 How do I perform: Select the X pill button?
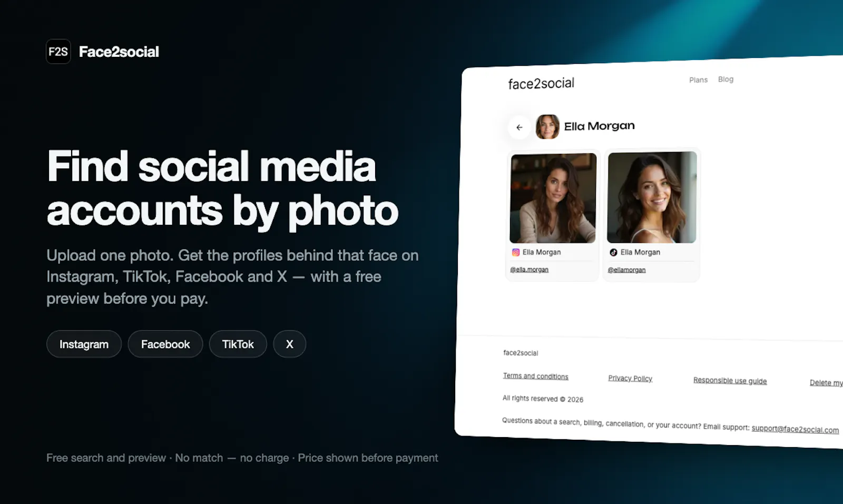point(290,344)
